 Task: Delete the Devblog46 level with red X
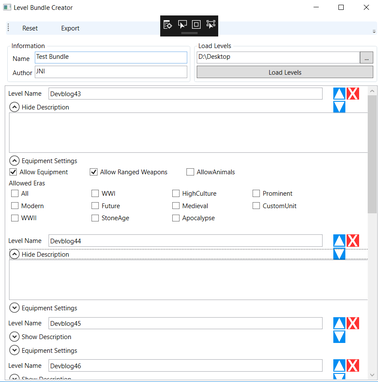(353, 366)
